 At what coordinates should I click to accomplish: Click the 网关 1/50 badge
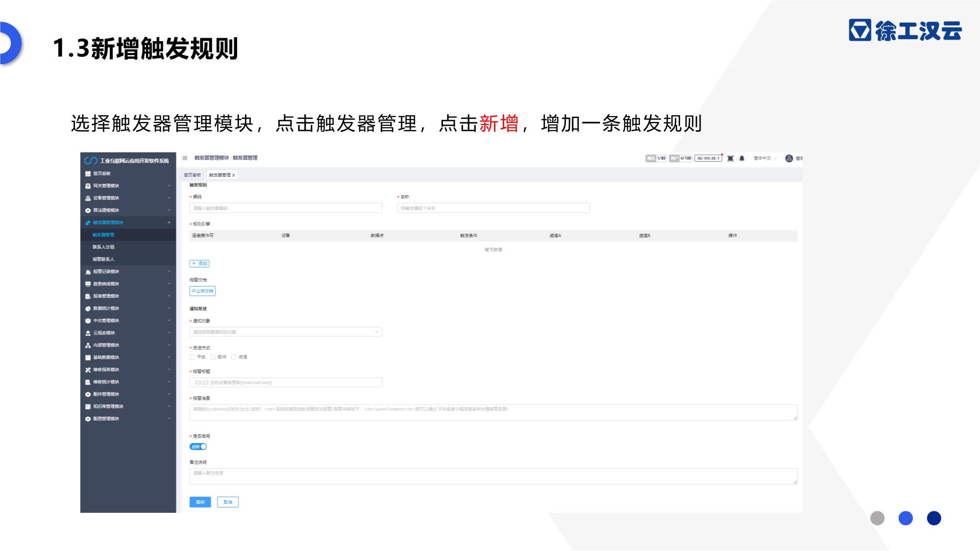(656, 158)
